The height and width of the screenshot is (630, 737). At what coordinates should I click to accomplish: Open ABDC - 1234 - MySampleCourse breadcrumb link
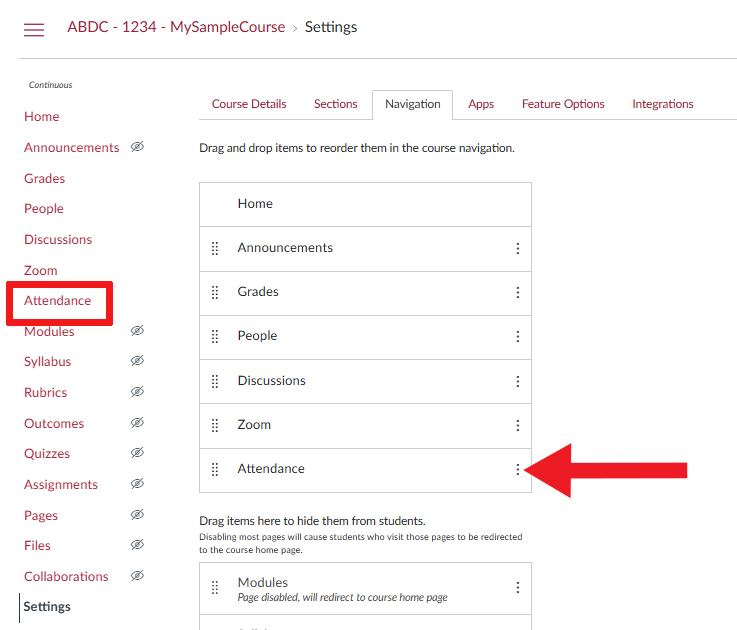[x=176, y=27]
